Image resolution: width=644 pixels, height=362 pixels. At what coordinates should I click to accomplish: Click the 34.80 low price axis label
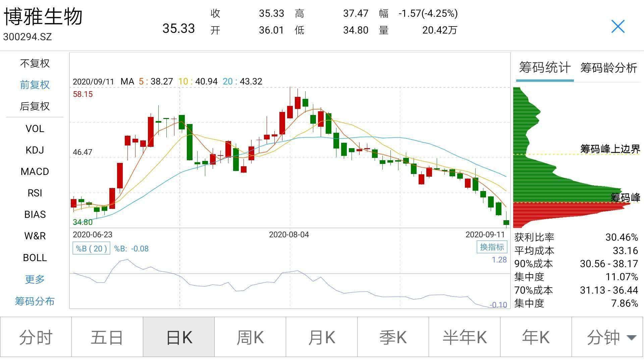[83, 222]
